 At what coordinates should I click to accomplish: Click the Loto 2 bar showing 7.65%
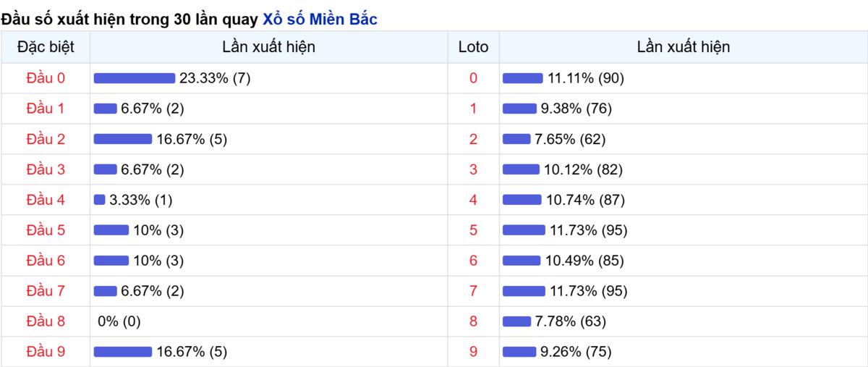click(x=516, y=139)
